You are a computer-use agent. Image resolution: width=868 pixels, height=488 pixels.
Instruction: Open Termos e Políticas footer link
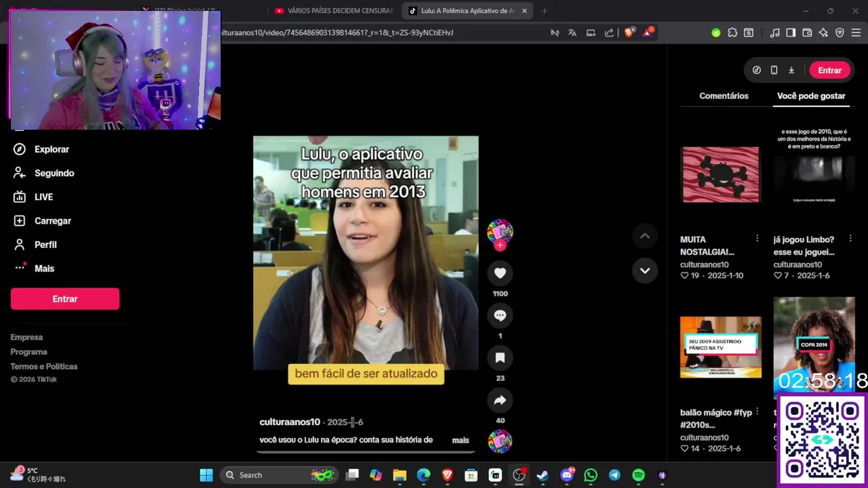point(44,367)
